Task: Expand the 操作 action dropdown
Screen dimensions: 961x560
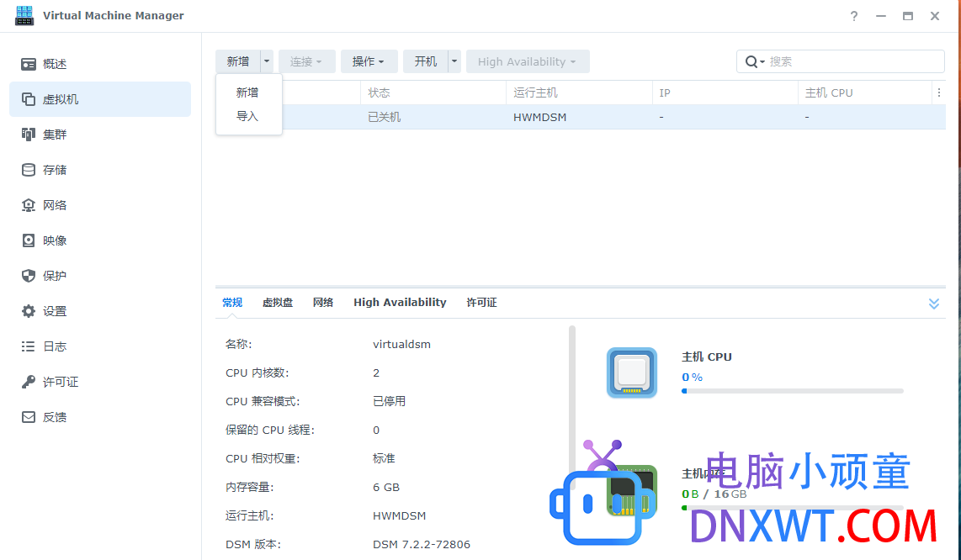Action: (369, 61)
